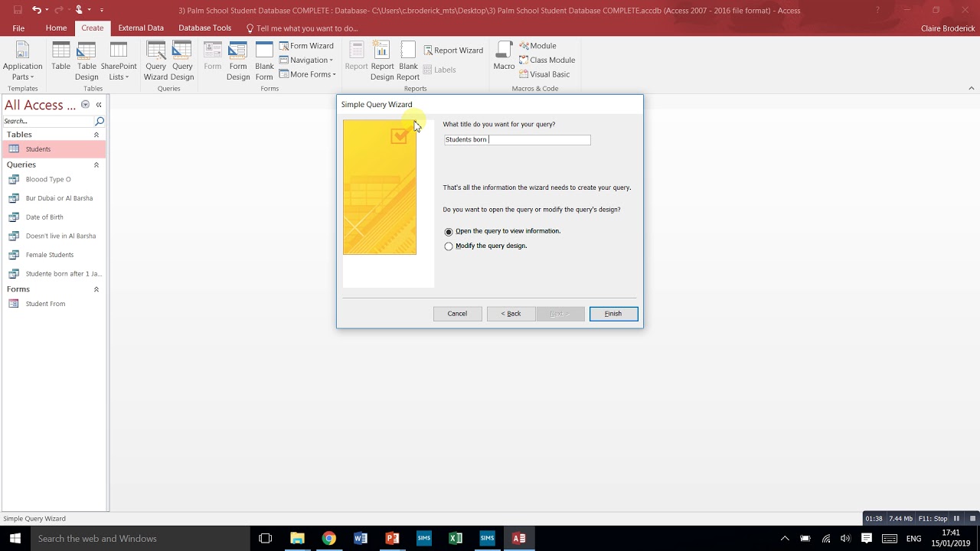Open Table Design view
This screenshot has height=551, width=980.
pos(87,60)
